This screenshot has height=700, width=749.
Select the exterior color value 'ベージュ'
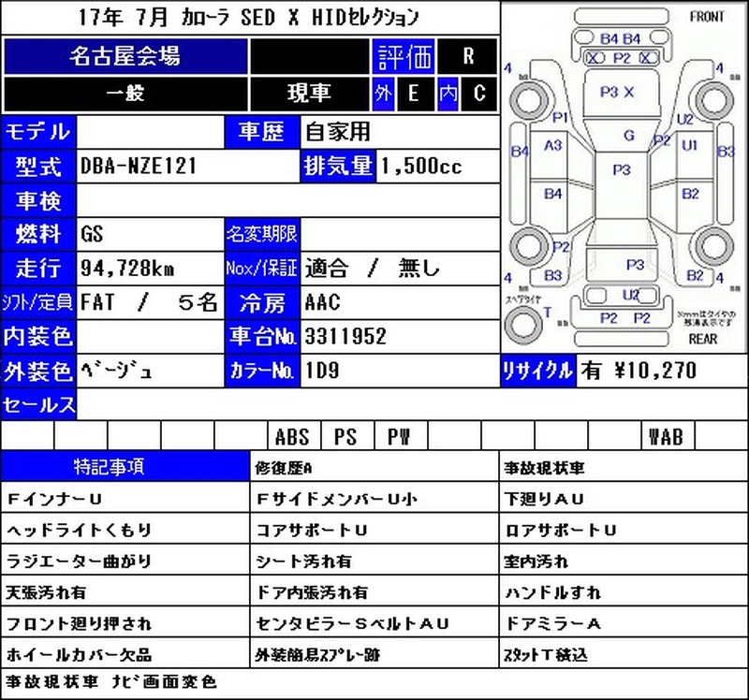(116, 371)
